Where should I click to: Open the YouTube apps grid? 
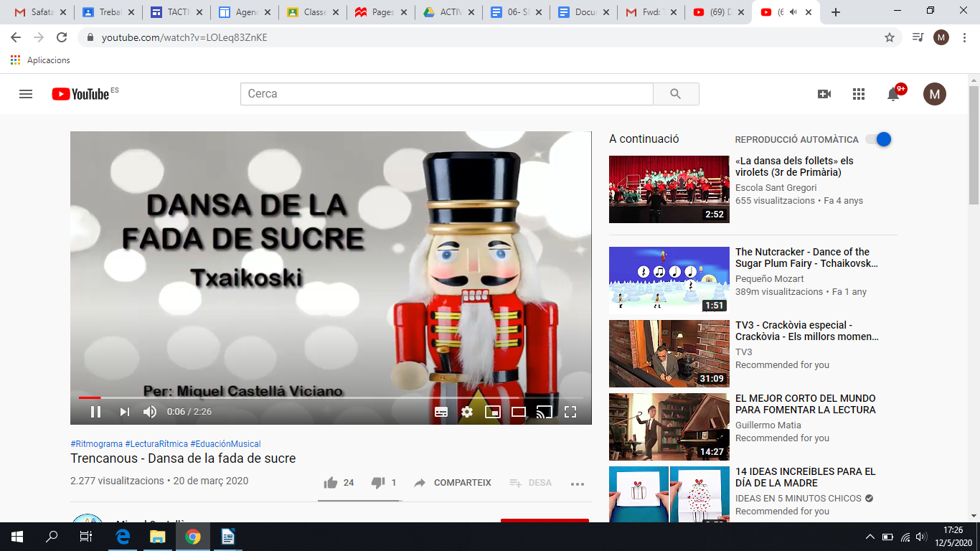tap(859, 94)
